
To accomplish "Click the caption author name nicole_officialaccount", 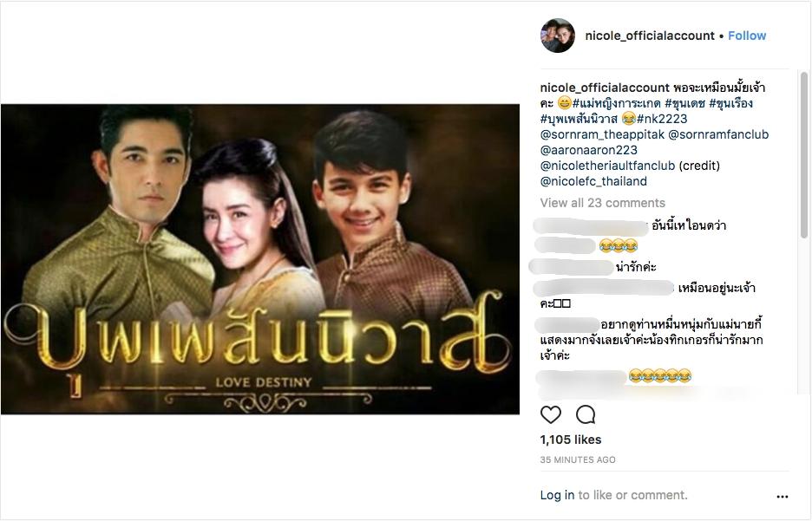I will [605, 88].
